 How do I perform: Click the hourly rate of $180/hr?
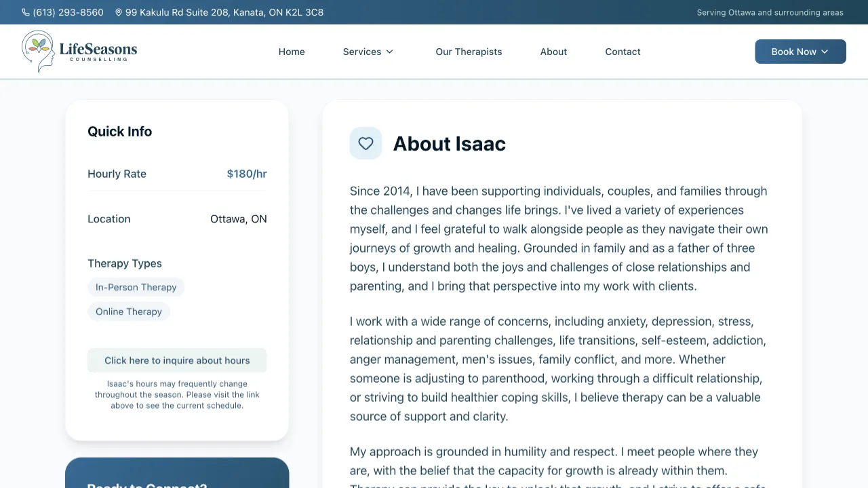(x=247, y=174)
